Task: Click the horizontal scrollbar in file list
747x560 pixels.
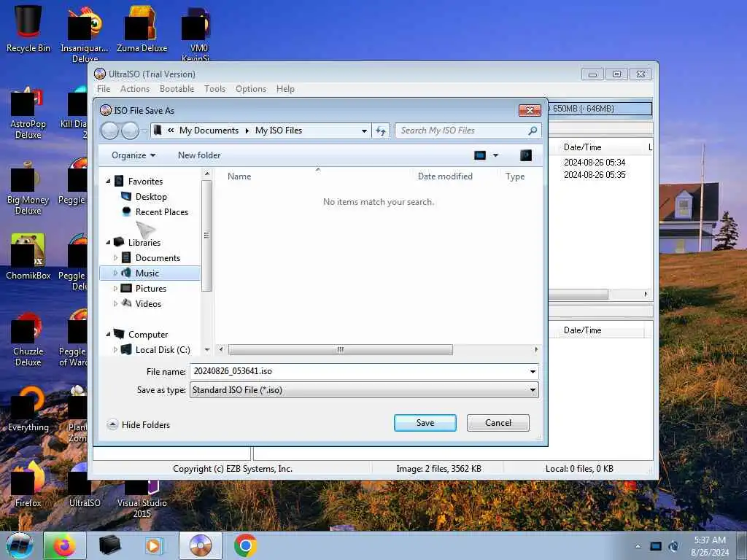Action: tap(340, 349)
